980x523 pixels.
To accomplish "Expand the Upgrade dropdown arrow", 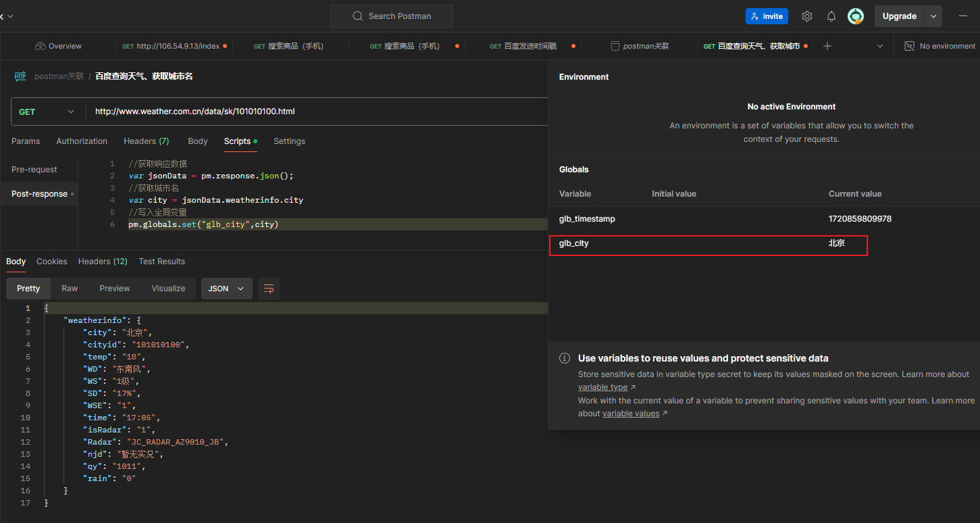I will pyautogui.click(x=933, y=16).
